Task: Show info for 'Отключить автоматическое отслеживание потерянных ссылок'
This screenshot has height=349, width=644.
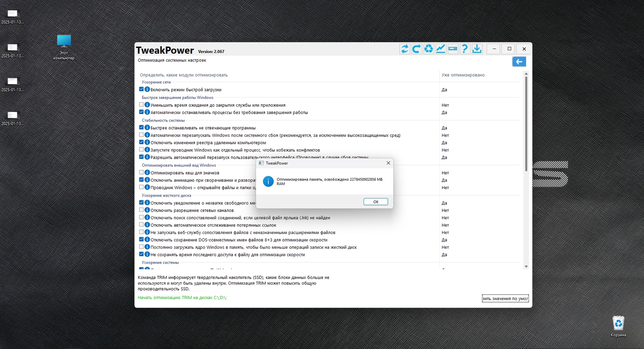Action: (147, 225)
